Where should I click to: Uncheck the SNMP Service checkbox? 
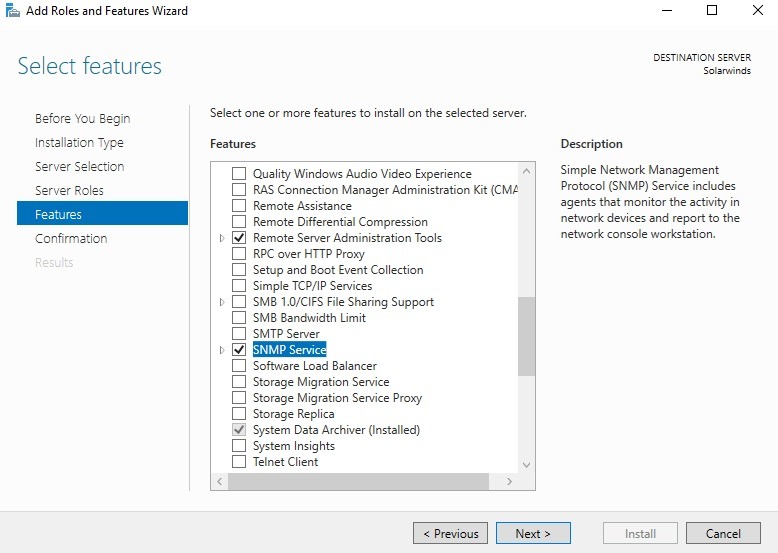pyautogui.click(x=239, y=350)
